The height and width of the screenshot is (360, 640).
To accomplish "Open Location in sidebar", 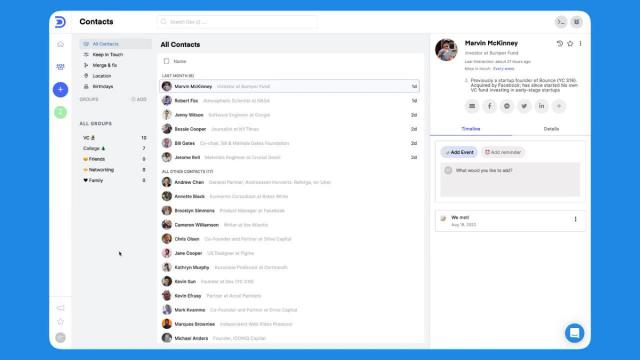I will click(x=116, y=76).
